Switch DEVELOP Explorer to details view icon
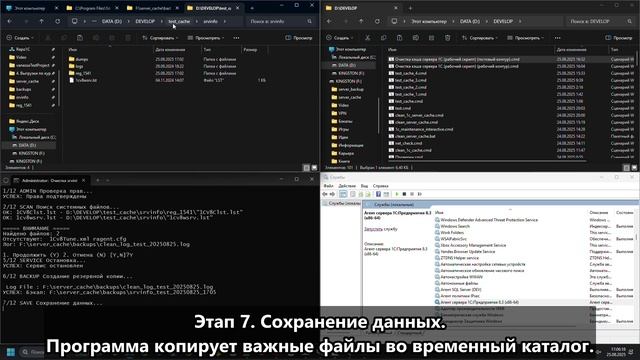Screen dimensions: 640x360 click(627, 168)
